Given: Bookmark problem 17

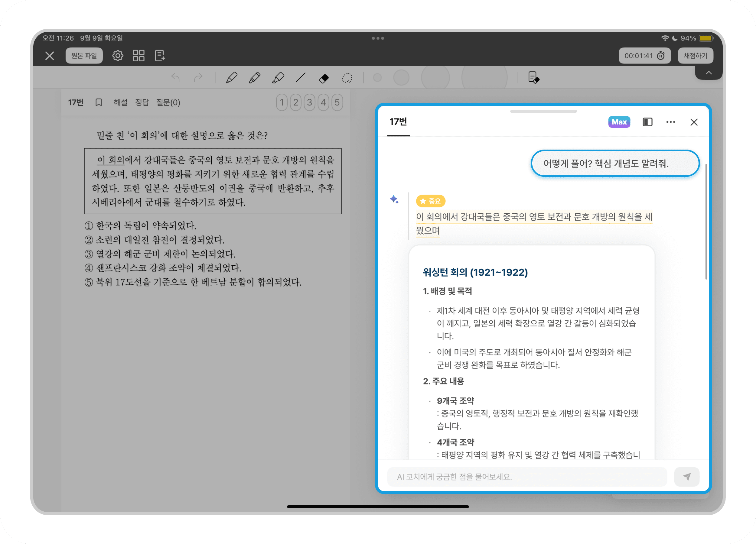Looking at the screenshot, I should pos(99,102).
